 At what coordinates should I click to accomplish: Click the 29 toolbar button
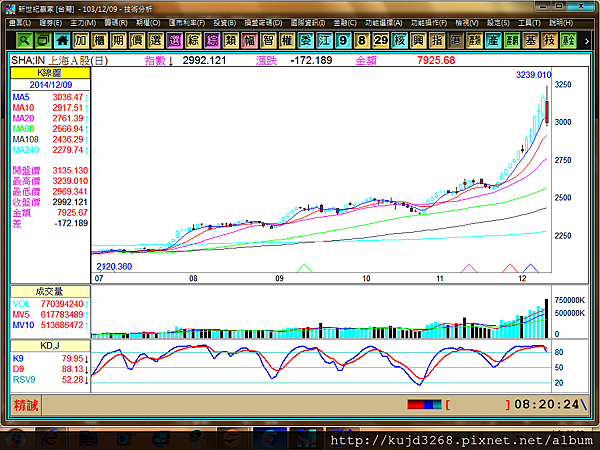[381, 40]
